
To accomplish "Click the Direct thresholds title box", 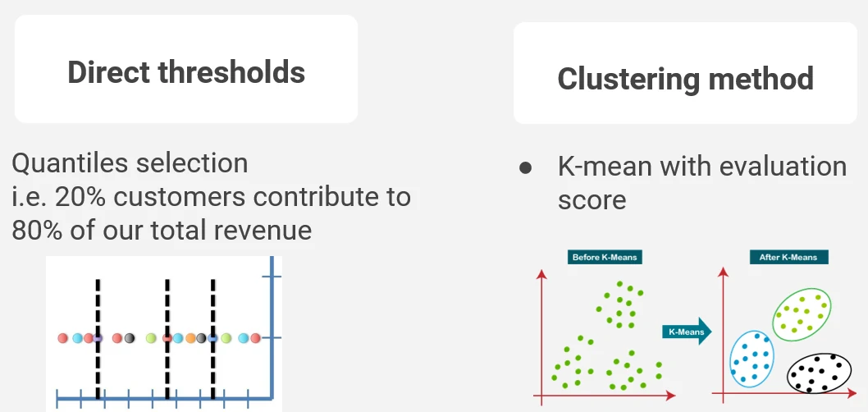I will [x=186, y=71].
